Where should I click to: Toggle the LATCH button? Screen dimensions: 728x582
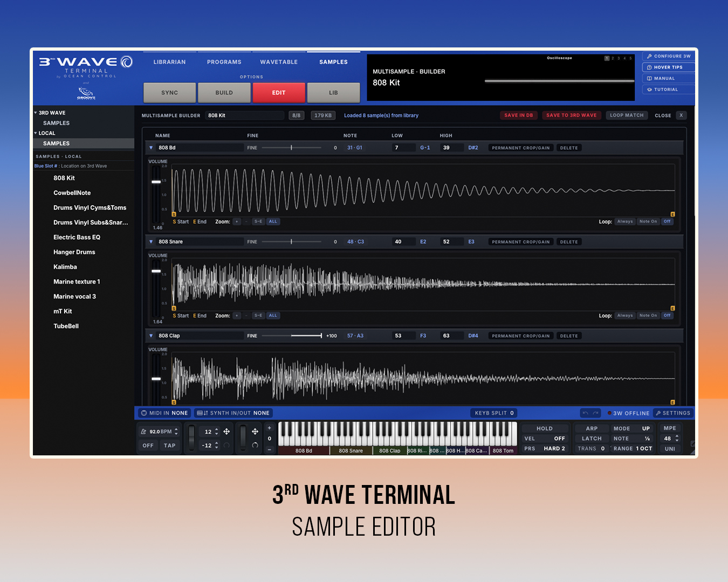pos(592,439)
